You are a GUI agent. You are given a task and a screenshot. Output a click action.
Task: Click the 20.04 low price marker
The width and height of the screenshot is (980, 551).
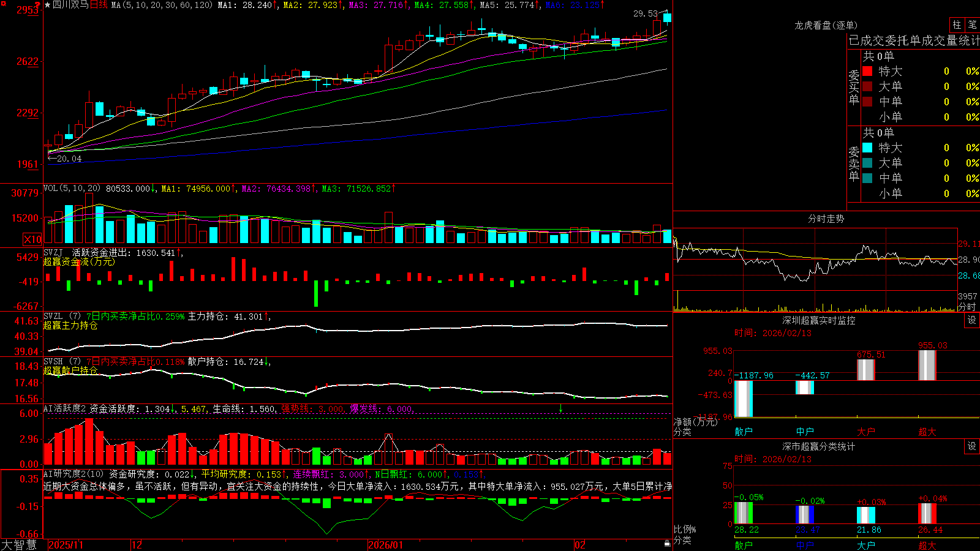click(x=69, y=159)
